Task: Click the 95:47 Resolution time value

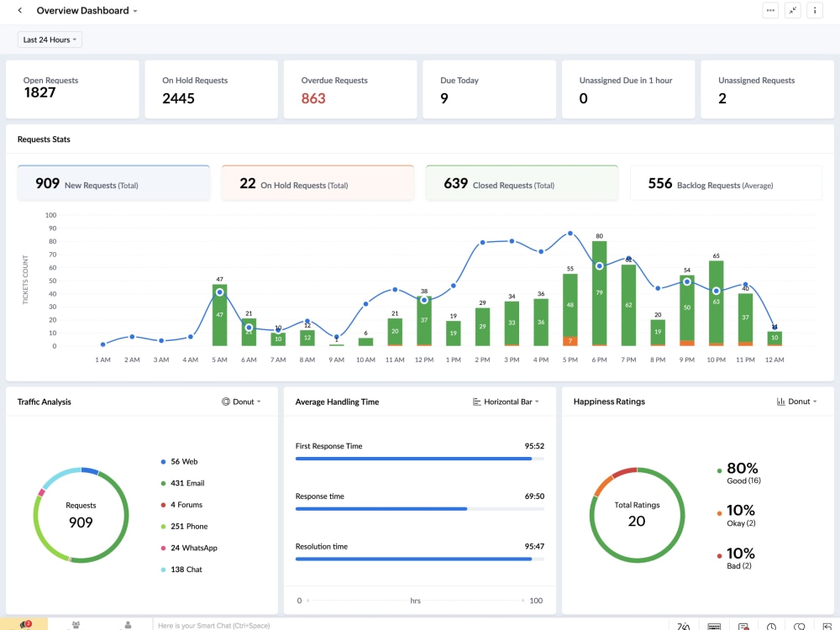Action: click(534, 547)
